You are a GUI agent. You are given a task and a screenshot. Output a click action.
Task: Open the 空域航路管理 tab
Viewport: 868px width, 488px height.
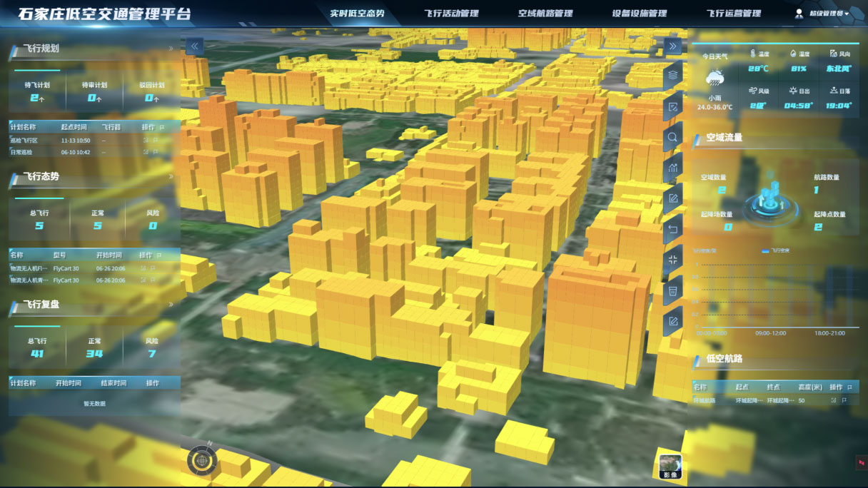pos(545,14)
